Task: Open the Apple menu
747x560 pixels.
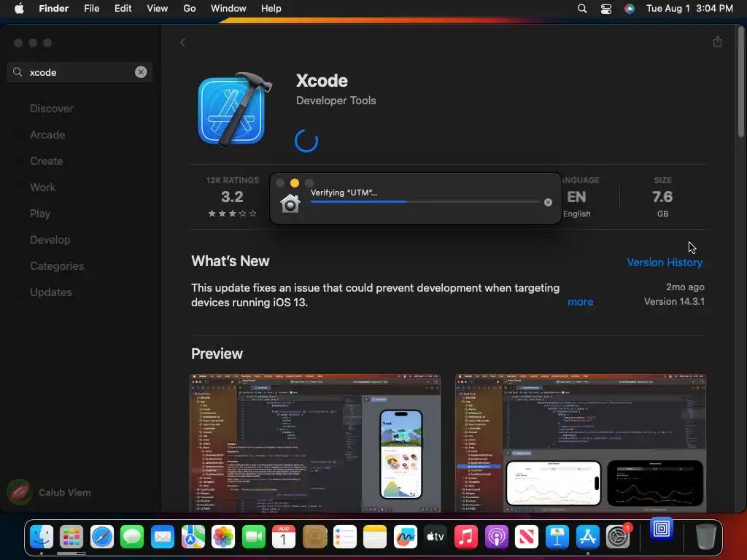Action: click(19, 9)
